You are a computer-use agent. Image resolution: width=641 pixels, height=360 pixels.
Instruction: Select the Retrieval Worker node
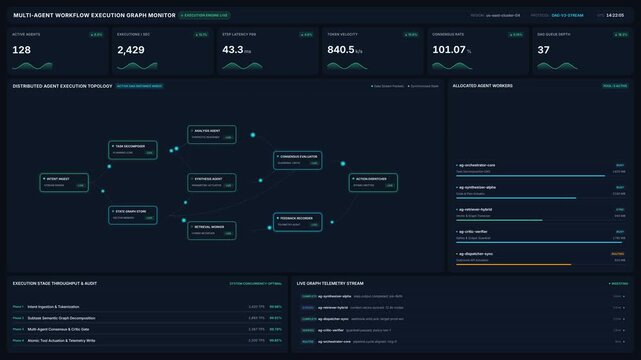pos(212,230)
